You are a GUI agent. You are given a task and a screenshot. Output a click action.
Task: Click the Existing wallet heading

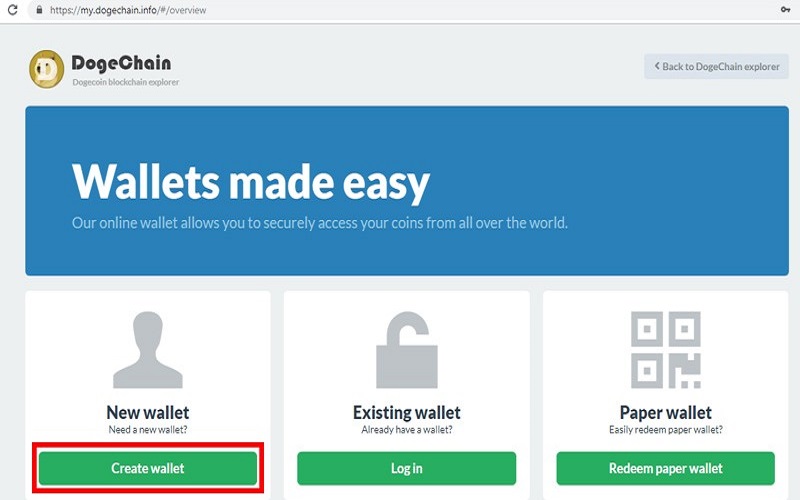(407, 412)
